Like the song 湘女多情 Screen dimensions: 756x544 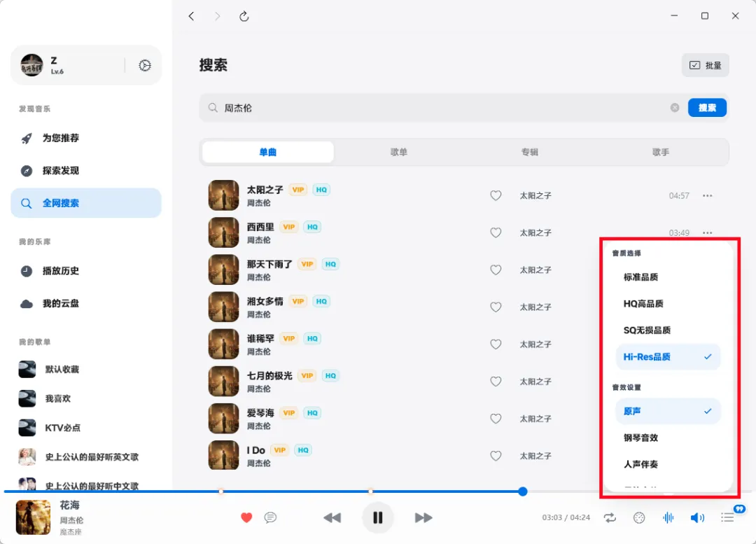coord(496,307)
